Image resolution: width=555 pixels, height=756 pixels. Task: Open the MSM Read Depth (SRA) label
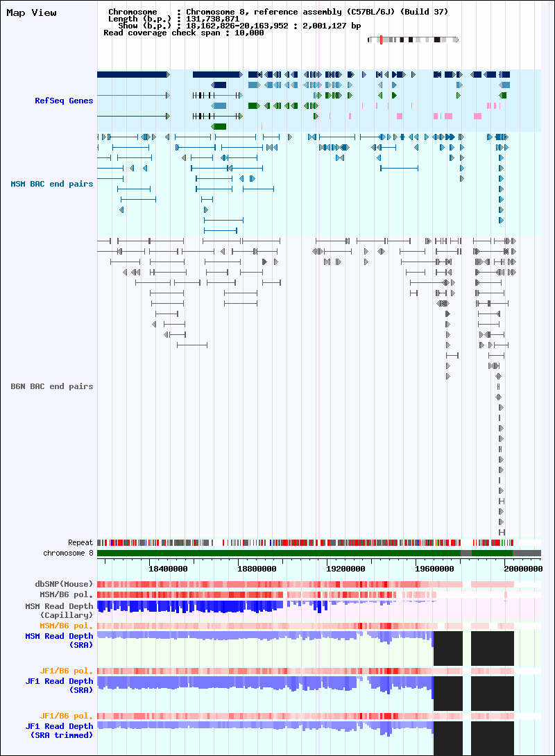(x=59, y=640)
